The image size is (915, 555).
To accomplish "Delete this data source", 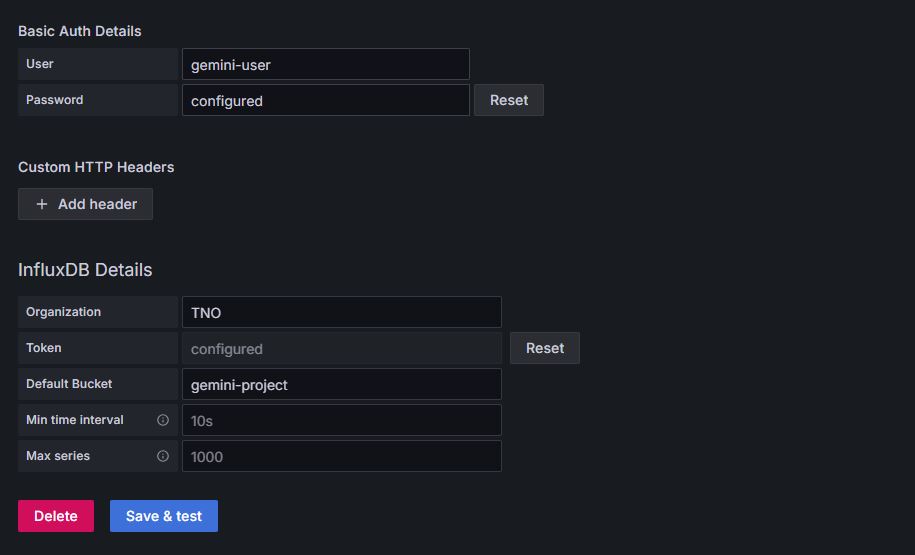I will (x=56, y=516).
